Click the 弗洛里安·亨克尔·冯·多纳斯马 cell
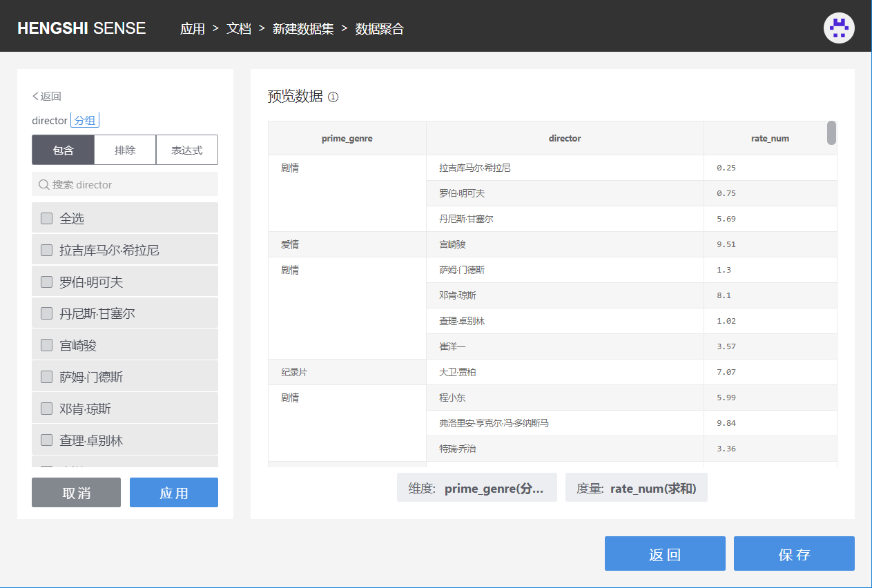 click(x=565, y=423)
